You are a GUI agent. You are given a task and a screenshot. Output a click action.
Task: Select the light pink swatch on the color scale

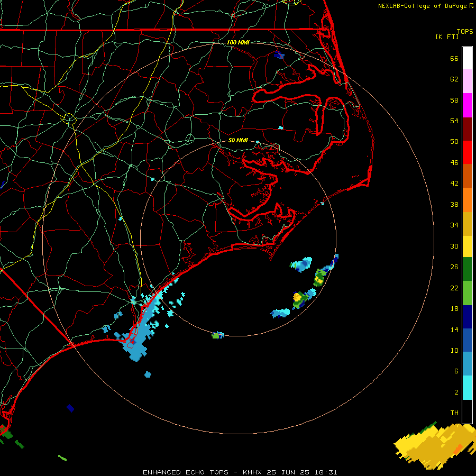467,81
